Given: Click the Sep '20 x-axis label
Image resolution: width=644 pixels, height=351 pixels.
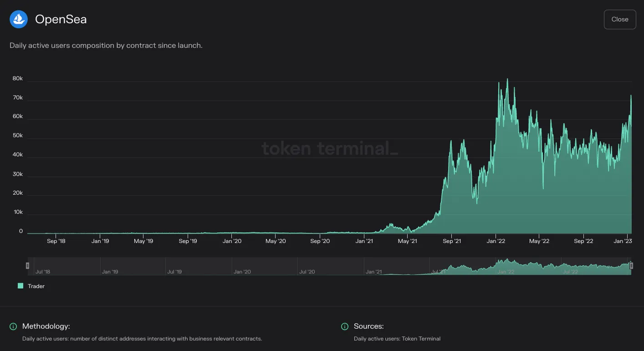Looking at the screenshot, I should click(320, 241).
